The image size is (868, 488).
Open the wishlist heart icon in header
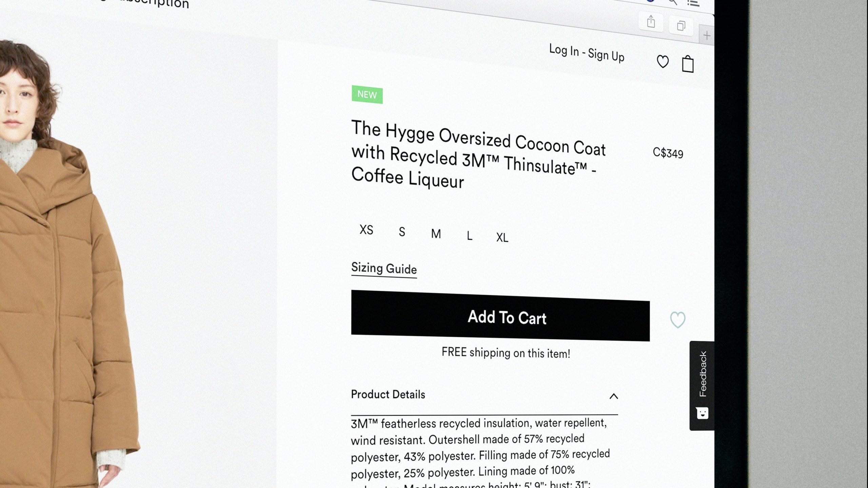663,62
